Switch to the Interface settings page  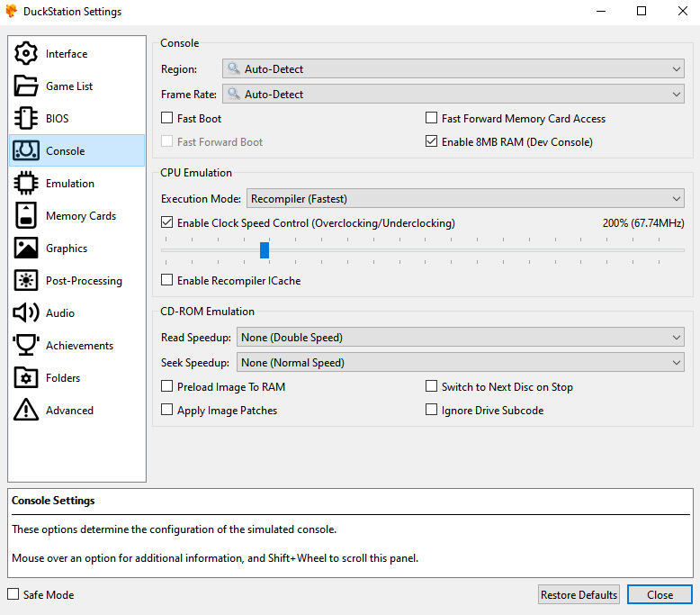[76, 54]
